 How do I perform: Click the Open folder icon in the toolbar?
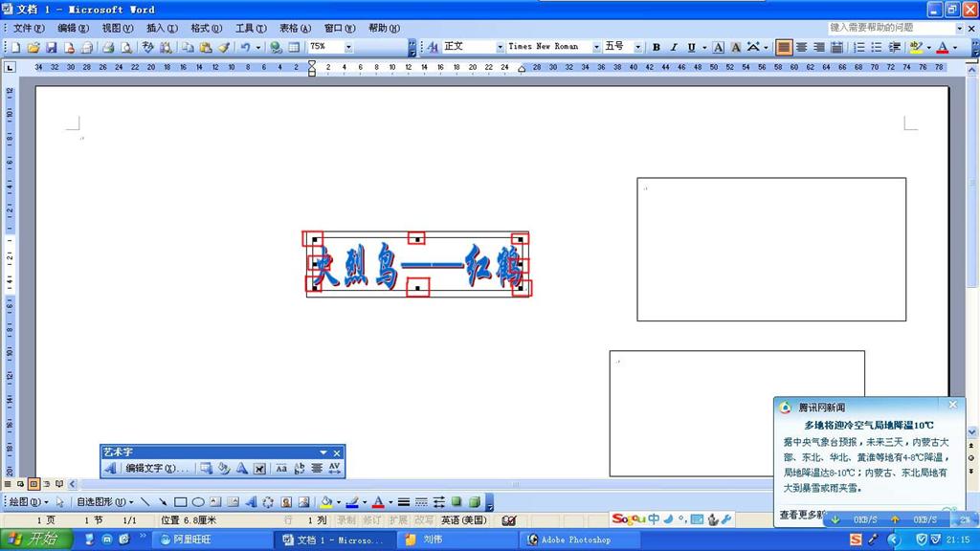pyautogui.click(x=33, y=47)
